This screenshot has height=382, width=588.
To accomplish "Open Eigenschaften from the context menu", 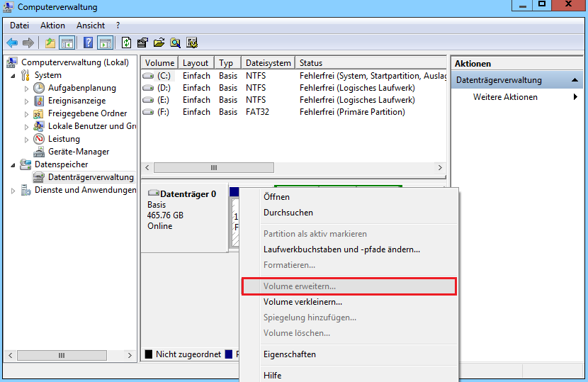I will click(x=349, y=354).
